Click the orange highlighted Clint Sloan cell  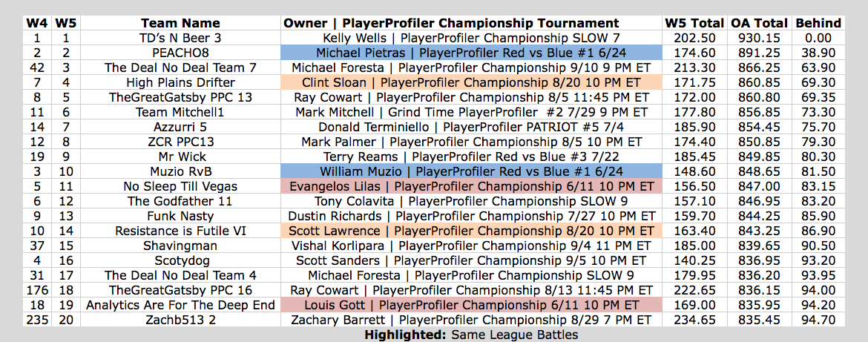[472, 82]
